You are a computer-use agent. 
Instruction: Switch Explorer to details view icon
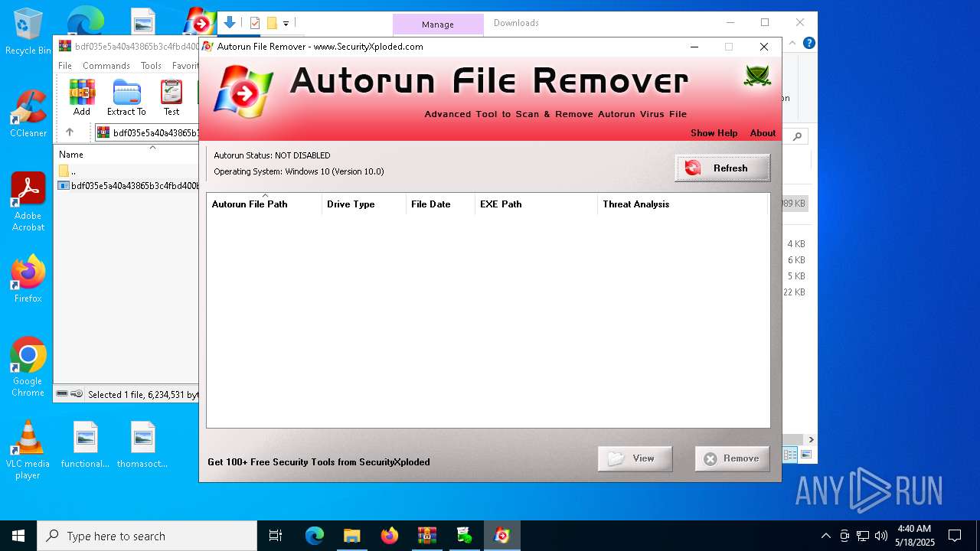point(791,455)
